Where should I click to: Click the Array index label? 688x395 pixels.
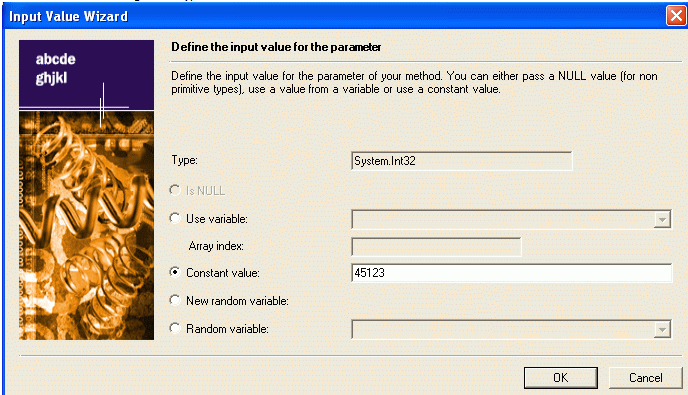coord(216,246)
